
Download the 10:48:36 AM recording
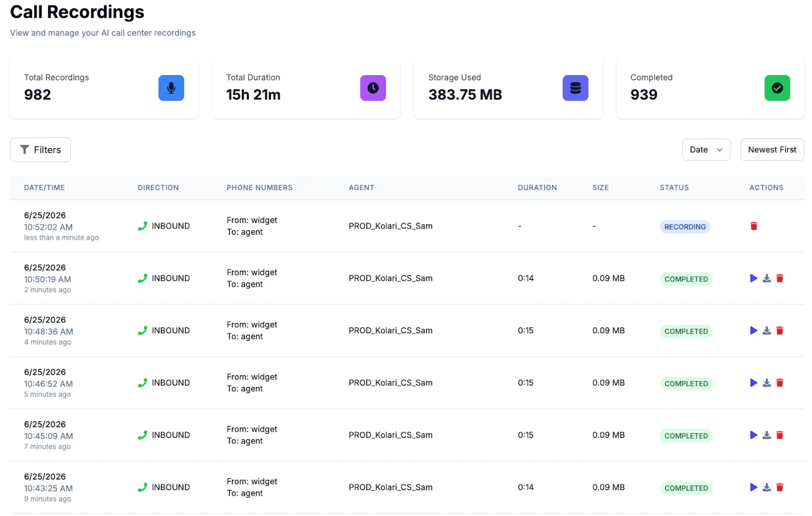pos(767,331)
